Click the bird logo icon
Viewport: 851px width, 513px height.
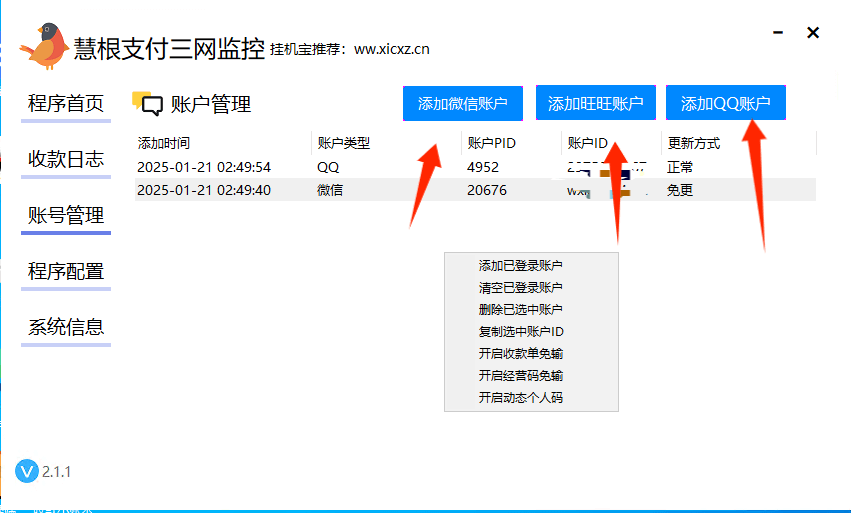coord(45,46)
